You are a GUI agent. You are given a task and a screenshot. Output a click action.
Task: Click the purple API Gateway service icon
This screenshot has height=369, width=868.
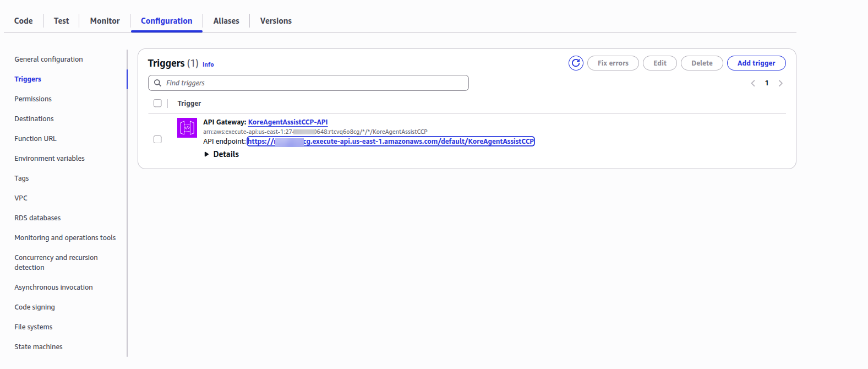pos(187,128)
